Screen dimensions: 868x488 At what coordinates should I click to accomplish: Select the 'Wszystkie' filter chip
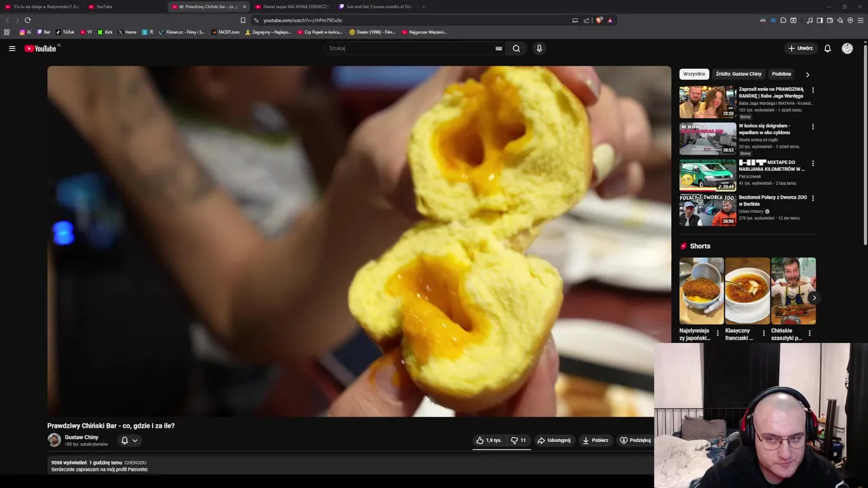click(x=694, y=74)
